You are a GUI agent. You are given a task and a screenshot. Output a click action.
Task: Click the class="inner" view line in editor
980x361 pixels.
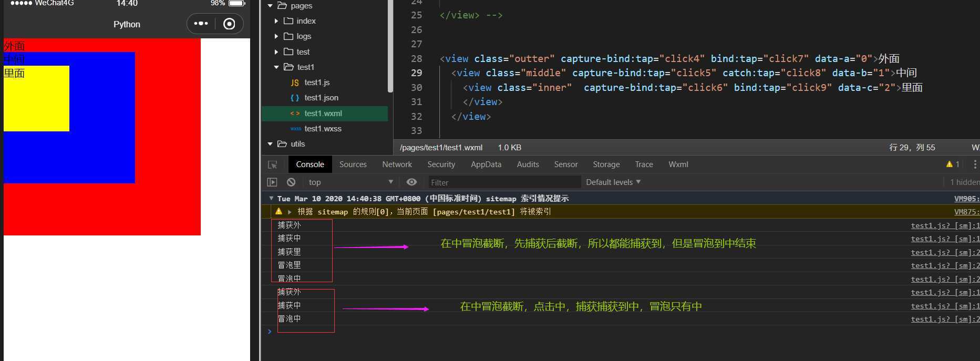point(693,88)
